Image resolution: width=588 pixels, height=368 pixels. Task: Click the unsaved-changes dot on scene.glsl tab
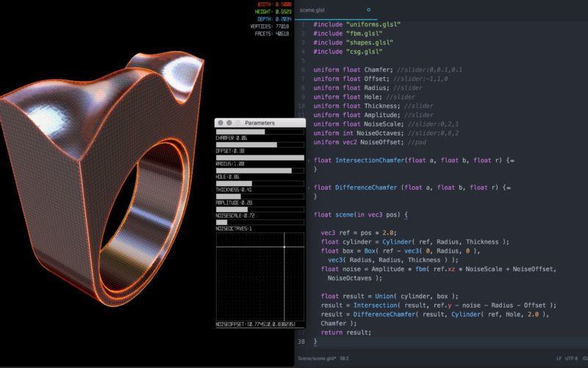coord(368,10)
